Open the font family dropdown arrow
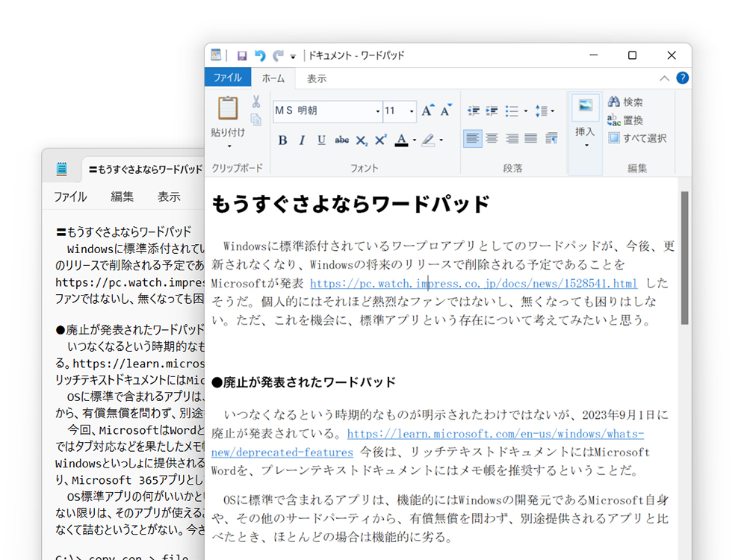747x560 pixels. (378, 111)
